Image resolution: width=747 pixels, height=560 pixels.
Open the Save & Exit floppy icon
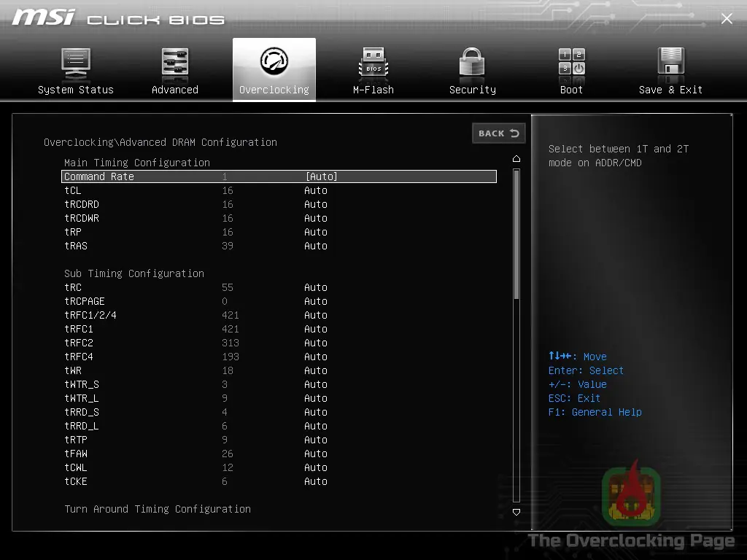(671, 61)
